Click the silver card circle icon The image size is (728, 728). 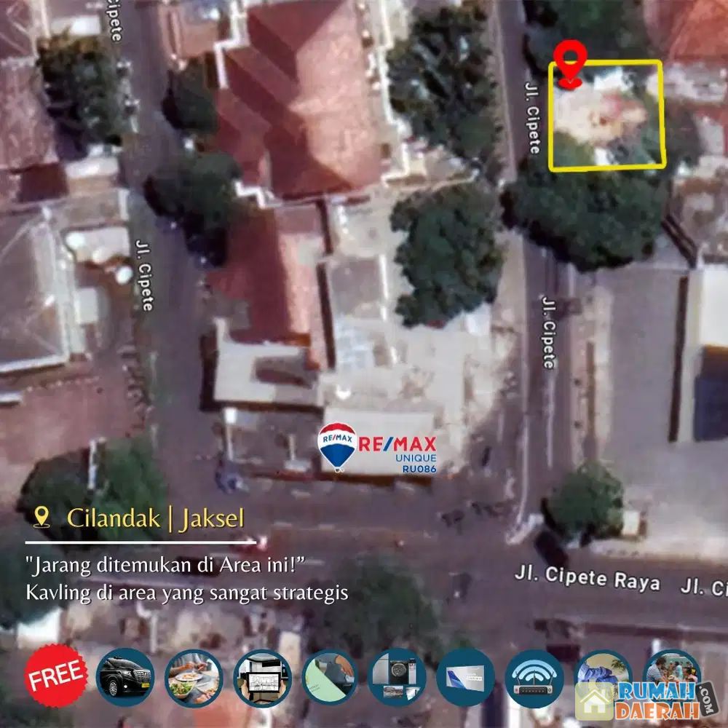466,677
